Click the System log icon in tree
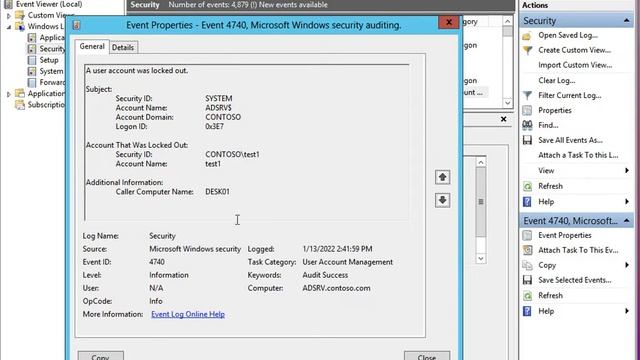 32,71
